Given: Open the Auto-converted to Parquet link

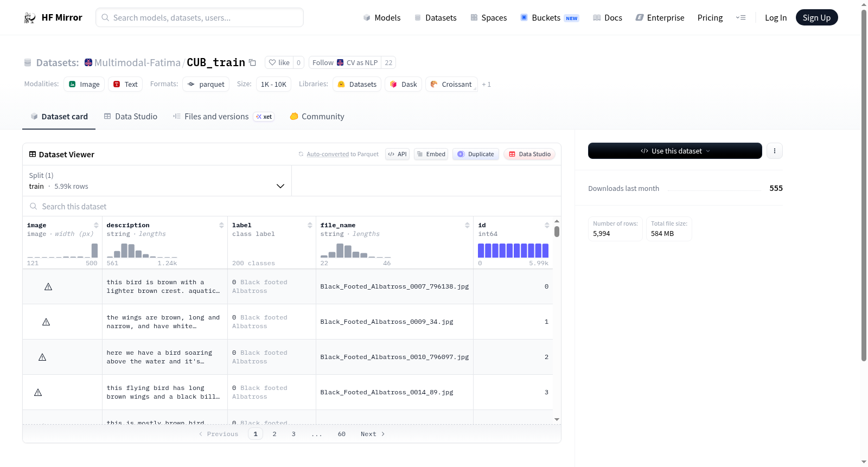Looking at the screenshot, I should point(328,155).
